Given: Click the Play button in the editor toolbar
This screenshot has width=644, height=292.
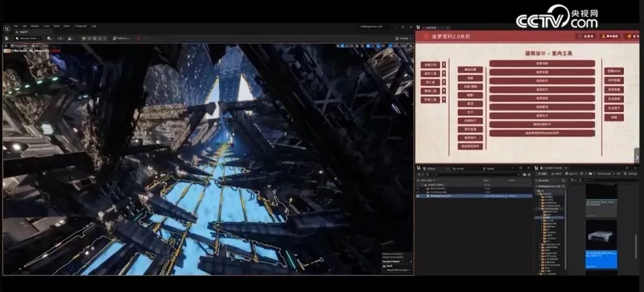Looking at the screenshot, I should 84,38.
